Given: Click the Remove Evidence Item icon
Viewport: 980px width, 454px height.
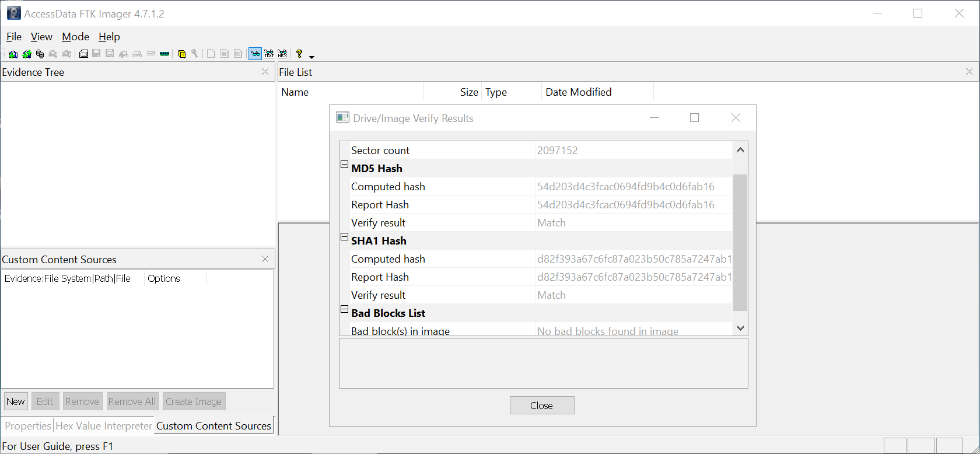Looking at the screenshot, I should (x=52, y=54).
